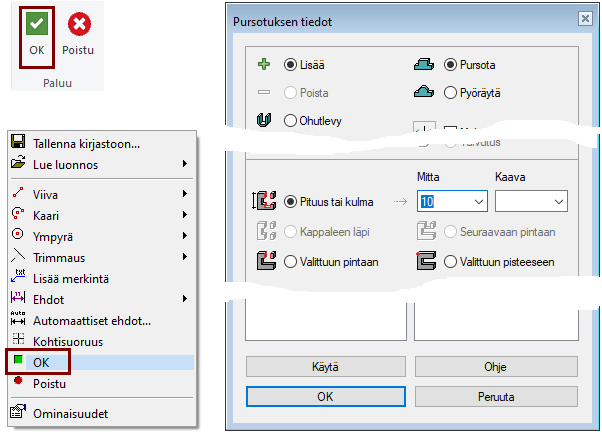Open the Mitta dropdown list

[478, 201]
